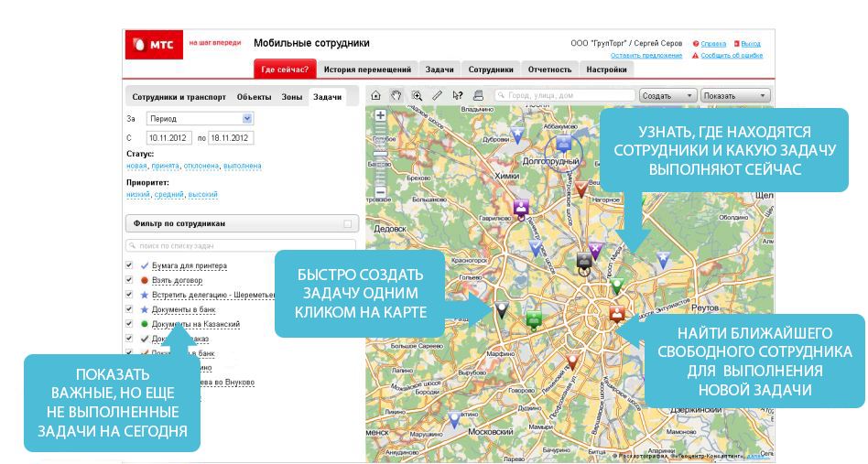Image resolution: width=868 pixels, height=464 pixels.
Task: Uncheck the Бумага для принтера task checkbox
Action: click(129, 265)
